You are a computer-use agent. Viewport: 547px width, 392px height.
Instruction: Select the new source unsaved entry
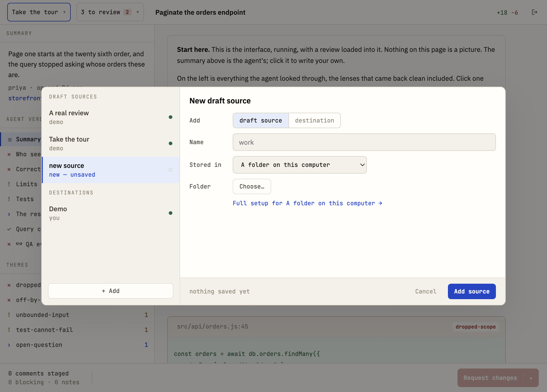111,170
